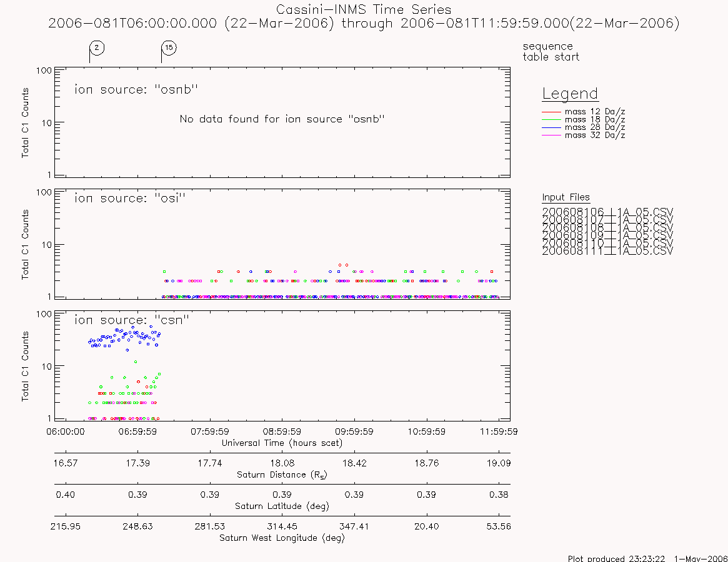The image size is (728, 562).
Task: Click the 09:59:59 time axis label
Action: point(354,431)
